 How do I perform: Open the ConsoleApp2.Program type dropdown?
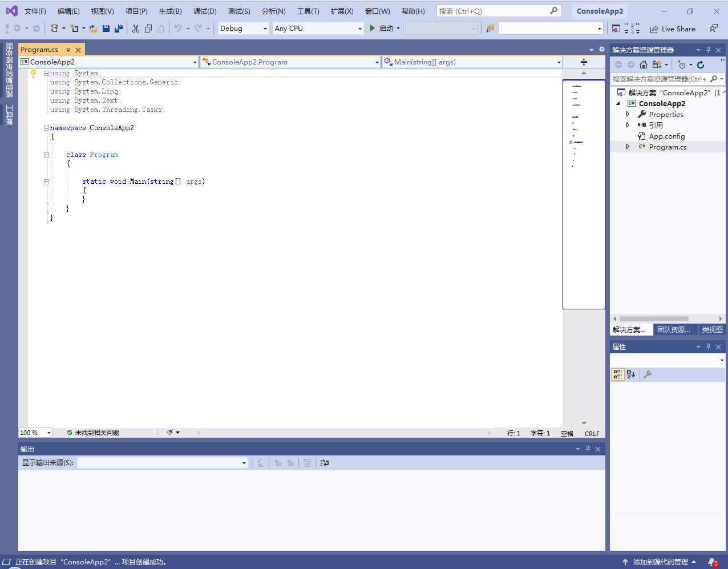click(290, 62)
